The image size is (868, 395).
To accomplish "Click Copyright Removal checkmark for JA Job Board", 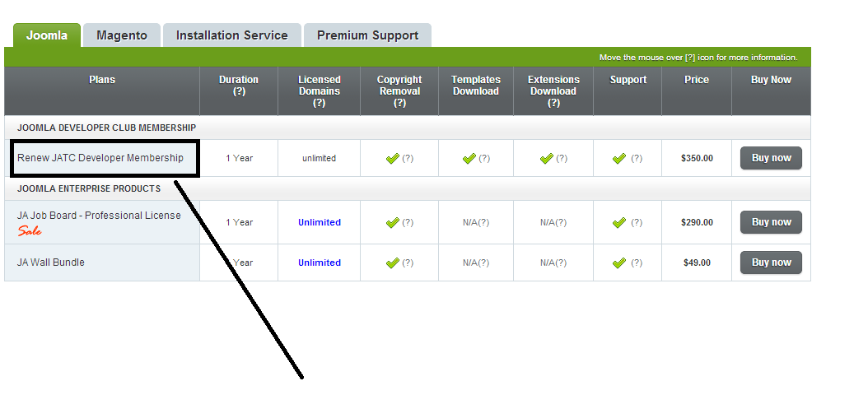I will coord(392,222).
